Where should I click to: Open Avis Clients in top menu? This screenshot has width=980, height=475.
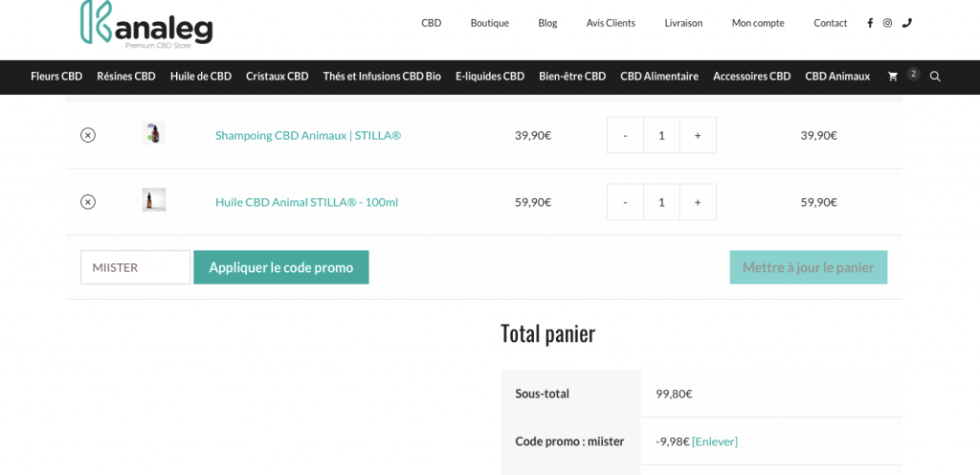click(611, 23)
